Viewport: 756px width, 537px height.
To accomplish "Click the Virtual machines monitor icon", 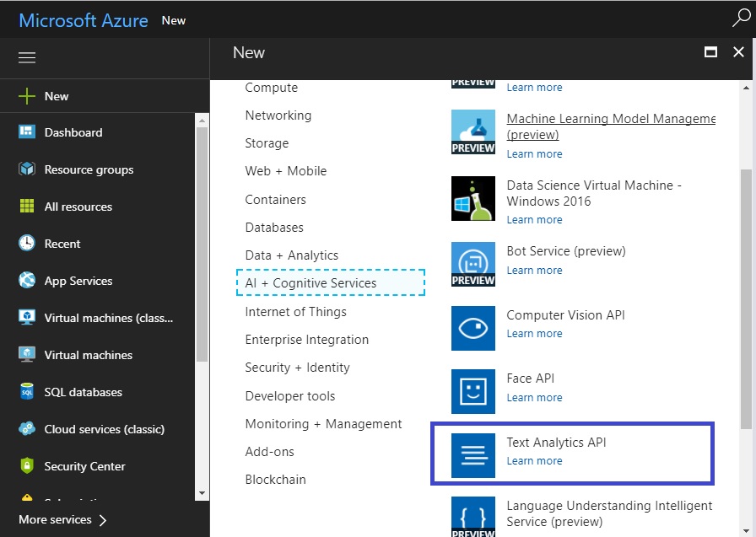I will (27, 354).
